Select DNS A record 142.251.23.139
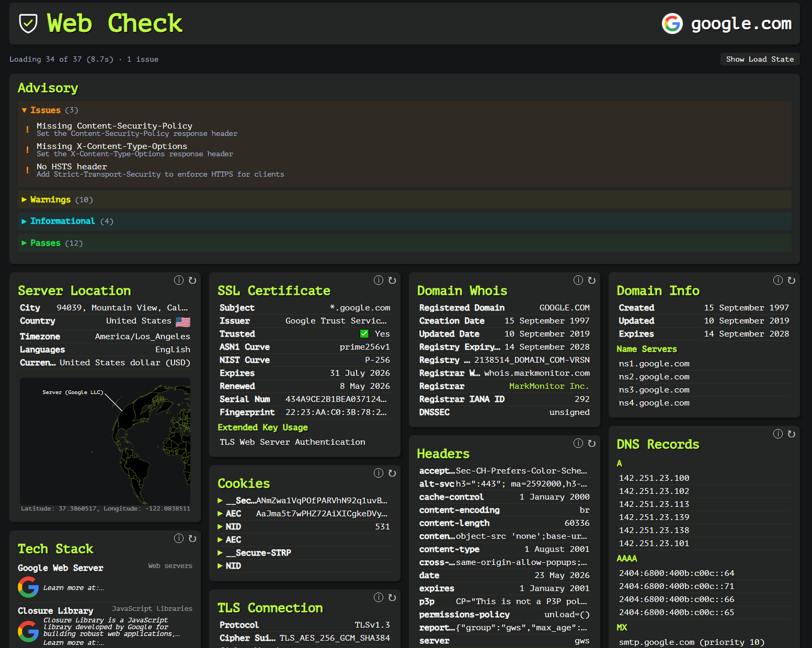 tap(654, 517)
